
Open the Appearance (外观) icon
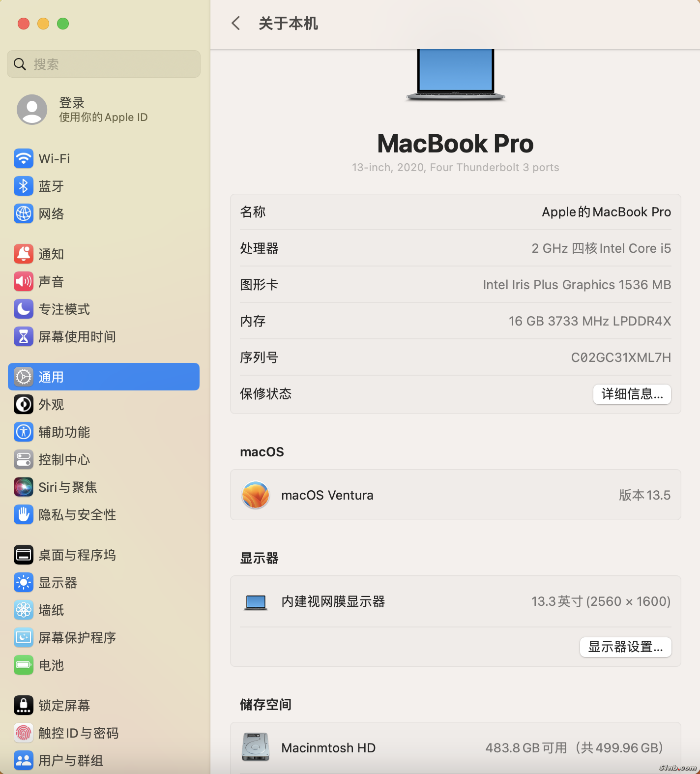coord(24,404)
